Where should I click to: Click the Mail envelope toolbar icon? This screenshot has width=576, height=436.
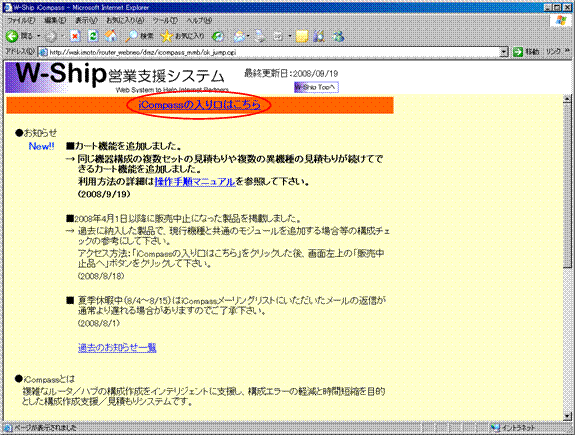[x=239, y=36]
